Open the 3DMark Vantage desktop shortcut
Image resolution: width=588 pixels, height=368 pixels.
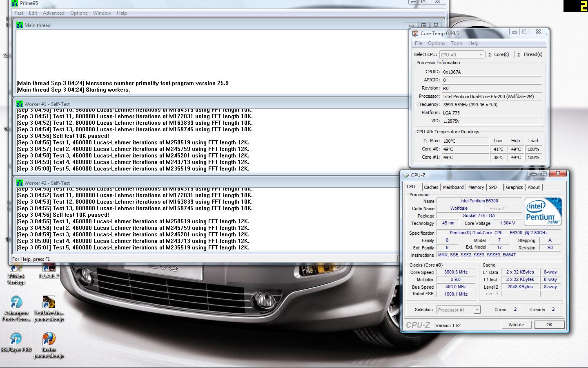click(x=16, y=274)
